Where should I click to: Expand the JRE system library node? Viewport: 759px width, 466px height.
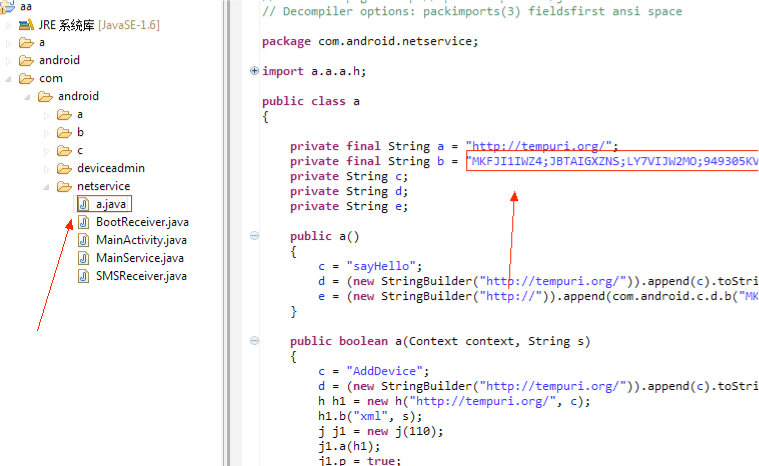pyautogui.click(x=8, y=25)
